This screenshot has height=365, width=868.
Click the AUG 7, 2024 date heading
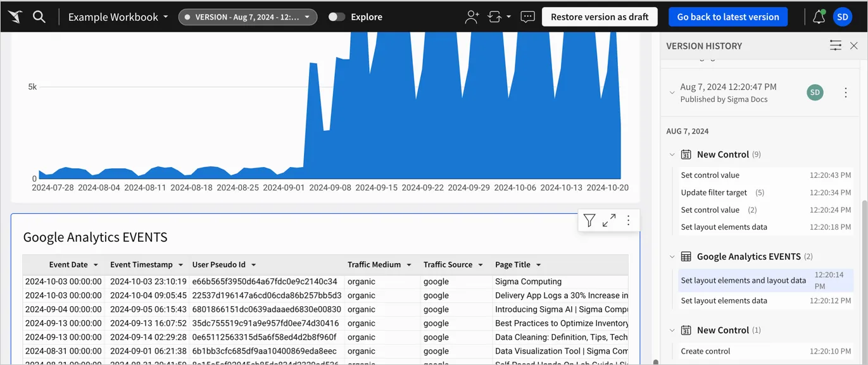pos(688,132)
